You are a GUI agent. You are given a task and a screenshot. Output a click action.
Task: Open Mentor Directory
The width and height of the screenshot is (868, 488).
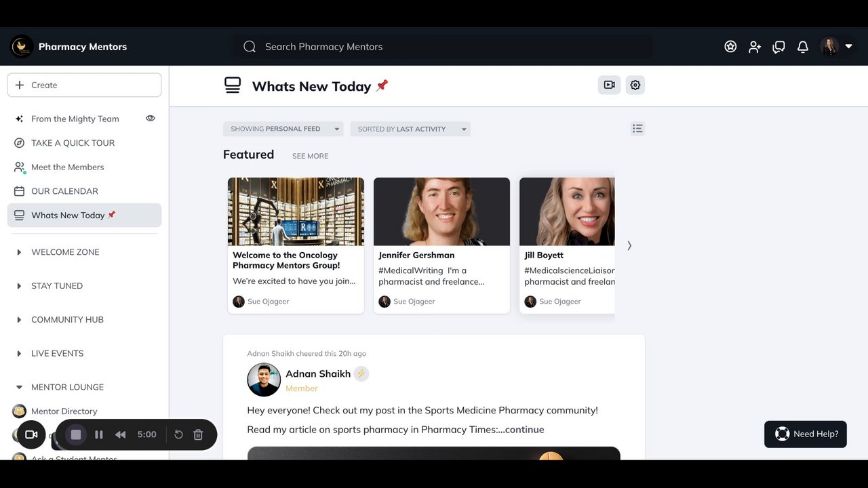64,411
